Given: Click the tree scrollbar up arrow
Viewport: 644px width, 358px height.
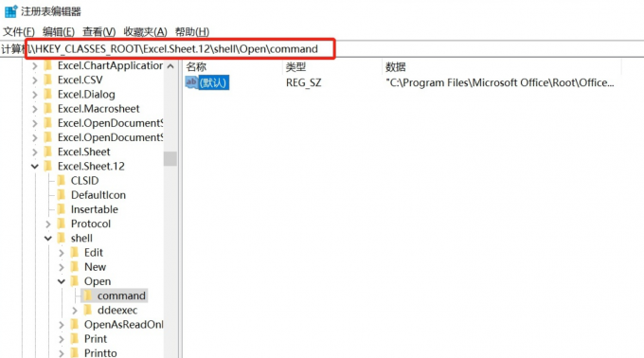Looking at the screenshot, I should (170, 66).
